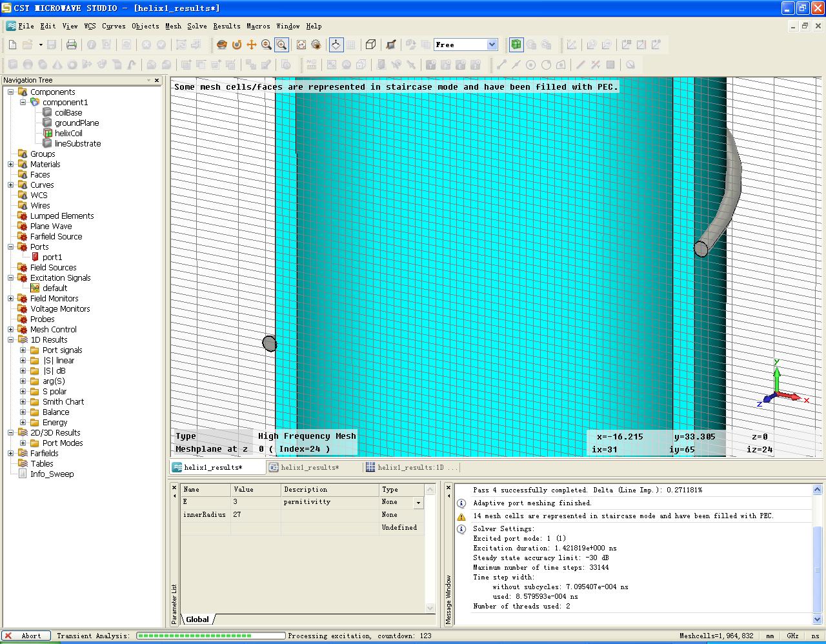The image size is (826, 644).
Task: Open the Solve menu
Action: tap(197, 26)
